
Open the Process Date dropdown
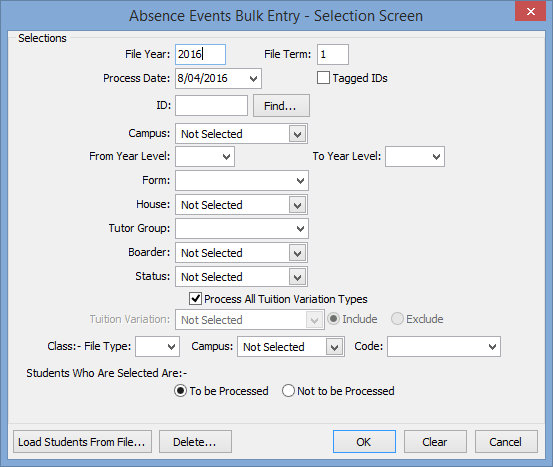pos(253,78)
